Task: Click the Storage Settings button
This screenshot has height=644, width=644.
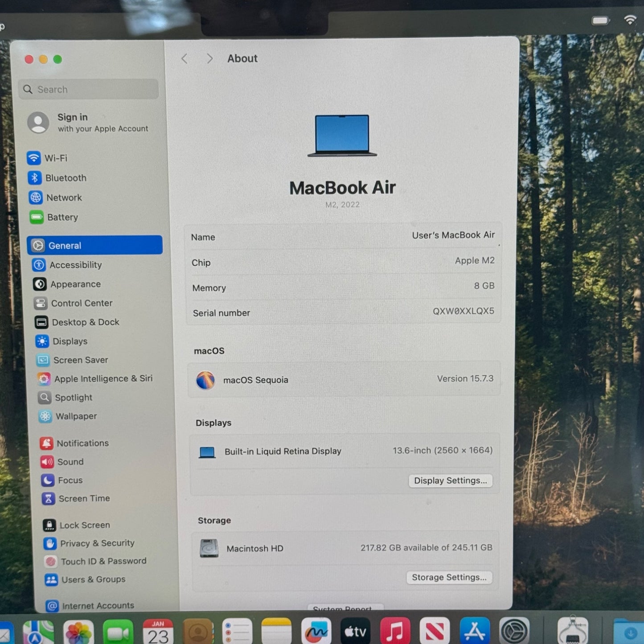Action: tap(449, 578)
